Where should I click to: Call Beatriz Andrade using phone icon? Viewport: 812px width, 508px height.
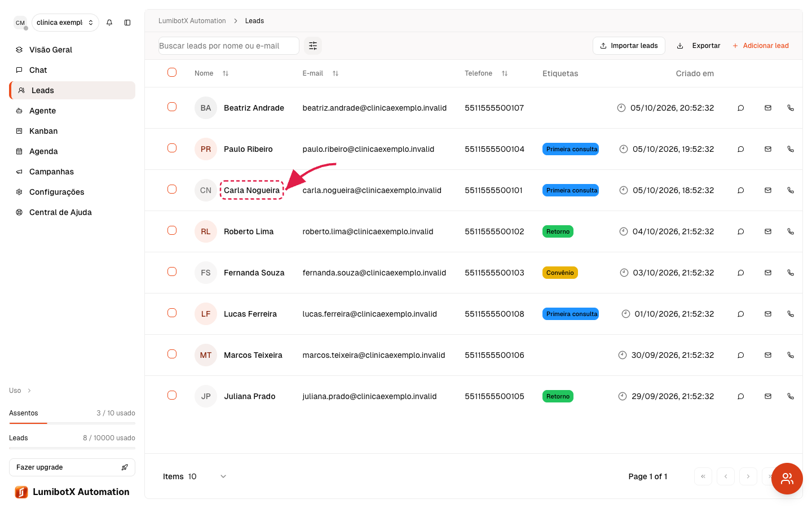click(x=791, y=108)
